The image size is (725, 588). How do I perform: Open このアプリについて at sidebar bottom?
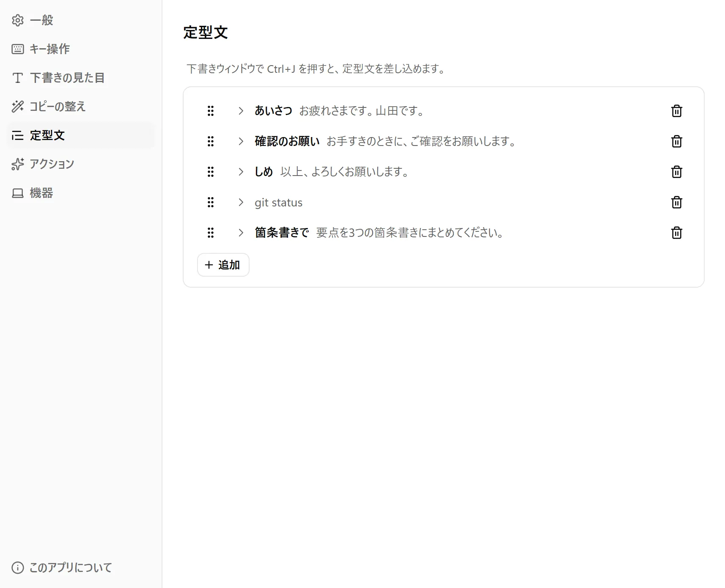(x=81, y=568)
